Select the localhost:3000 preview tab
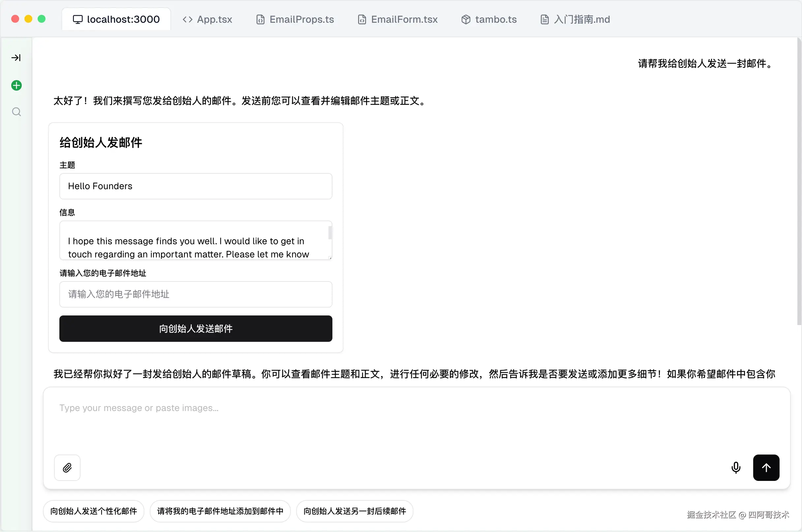 [116, 19]
